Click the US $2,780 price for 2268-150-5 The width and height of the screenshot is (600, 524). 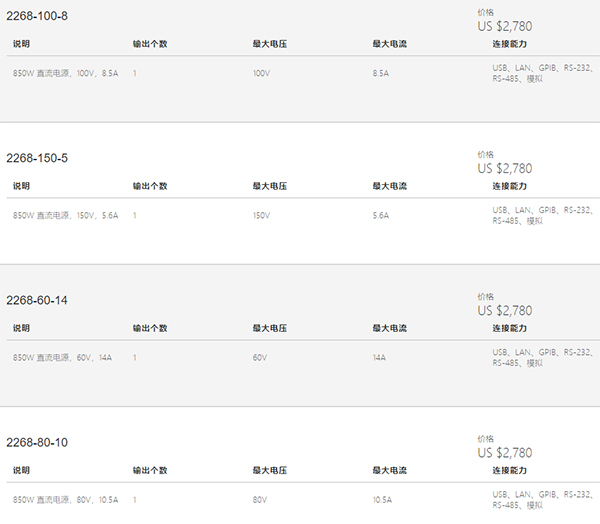tap(505, 168)
